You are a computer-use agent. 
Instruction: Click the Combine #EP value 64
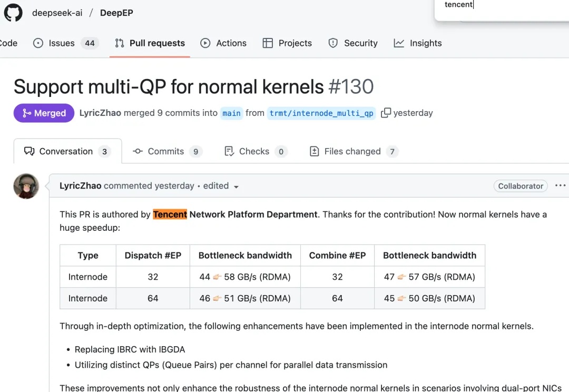pos(337,298)
